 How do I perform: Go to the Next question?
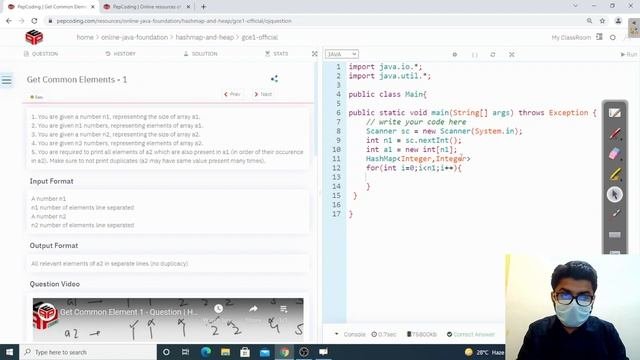tap(263, 94)
